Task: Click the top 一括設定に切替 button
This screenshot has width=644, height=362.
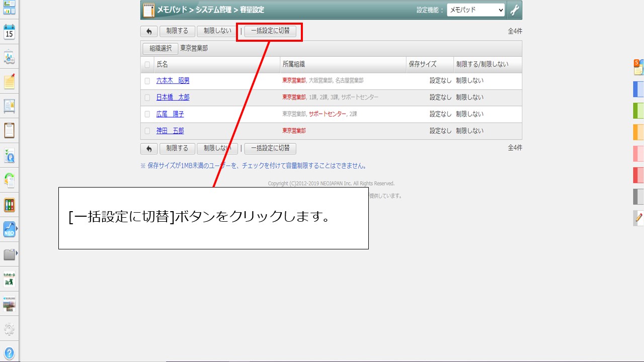Action: [270, 31]
